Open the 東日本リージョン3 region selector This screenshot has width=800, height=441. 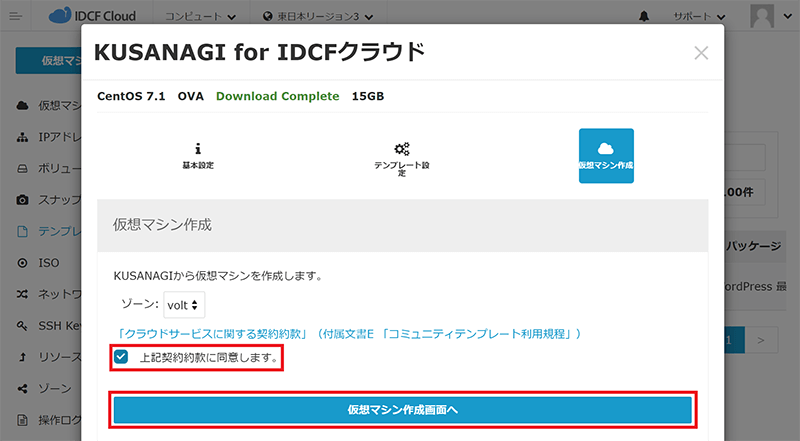tap(317, 17)
